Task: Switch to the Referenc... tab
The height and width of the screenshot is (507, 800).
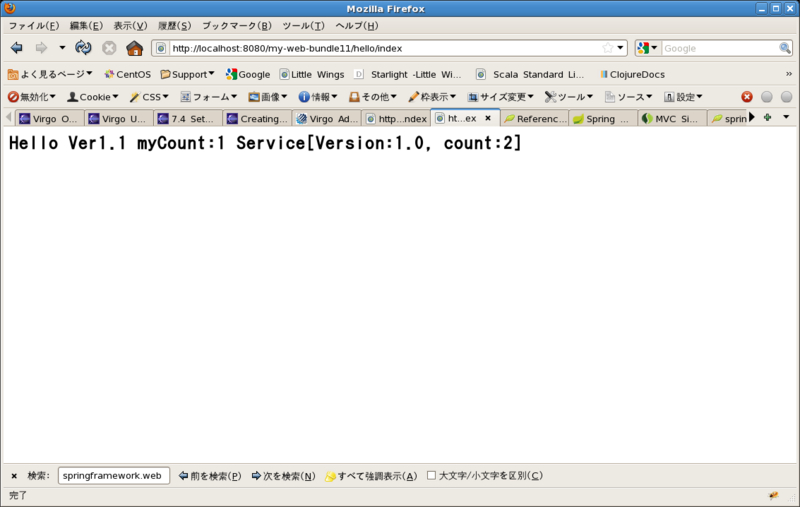Action: pyautogui.click(x=535, y=119)
